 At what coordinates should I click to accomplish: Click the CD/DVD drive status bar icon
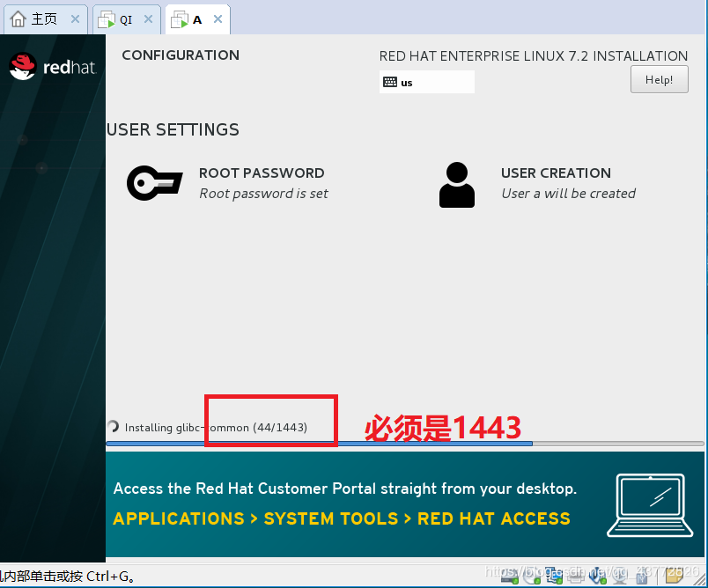532,576
